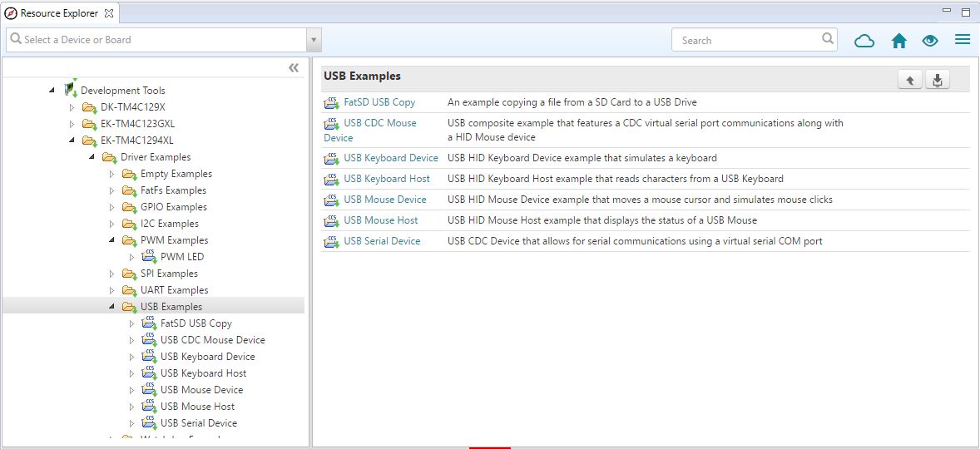Open the Select a Device or Board dropdown
Viewport: 980px width, 449px height.
click(314, 40)
